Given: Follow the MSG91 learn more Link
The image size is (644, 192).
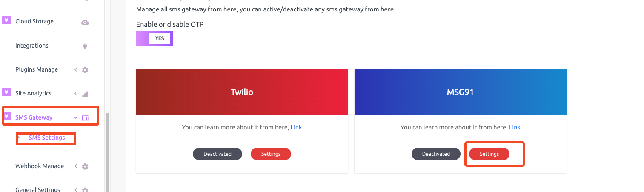Looking at the screenshot, I should [x=515, y=127].
